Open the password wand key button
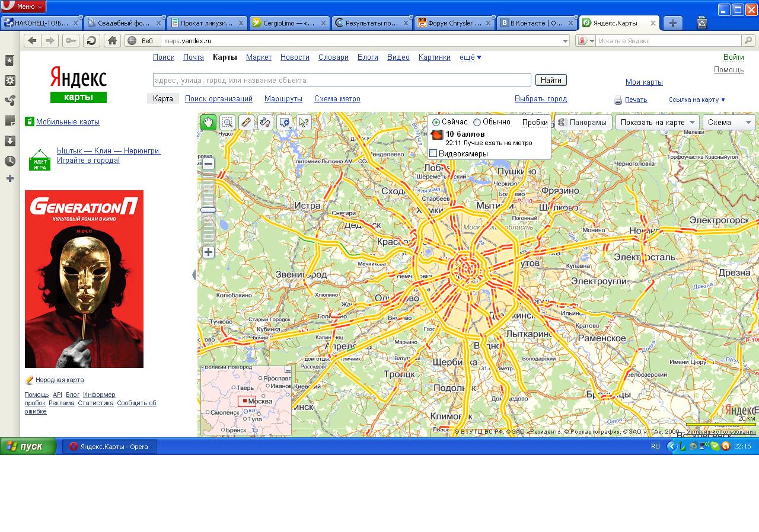Image resolution: width=759 pixels, height=532 pixels. 71,40
